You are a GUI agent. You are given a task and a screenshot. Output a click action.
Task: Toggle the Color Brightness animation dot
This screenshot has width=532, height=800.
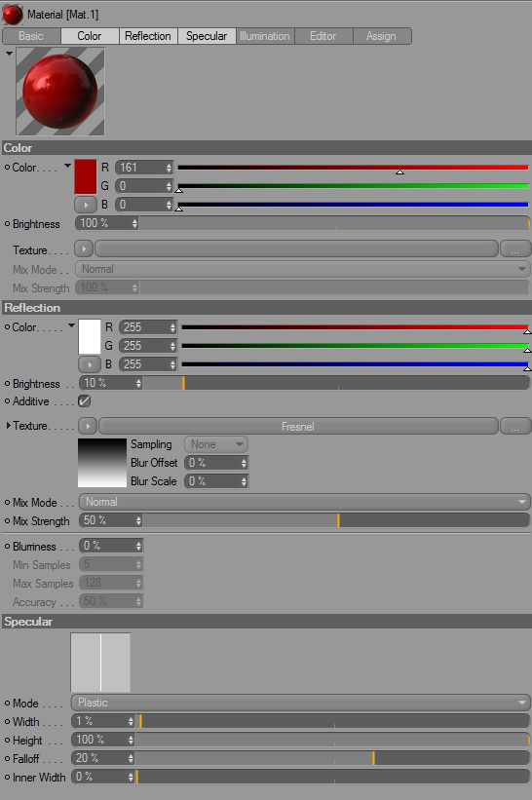[7, 223]
